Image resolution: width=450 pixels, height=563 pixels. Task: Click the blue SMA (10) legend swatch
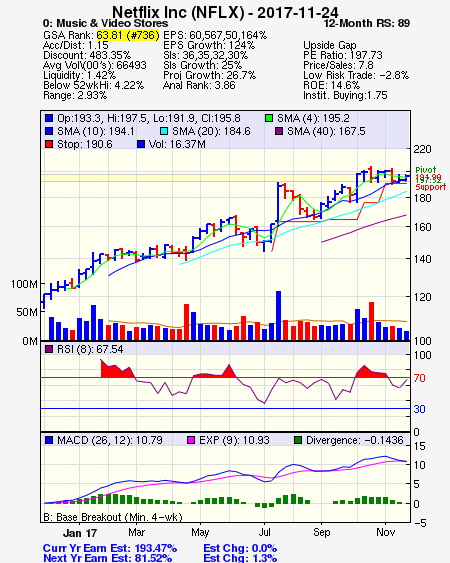[x=49, y=131]
